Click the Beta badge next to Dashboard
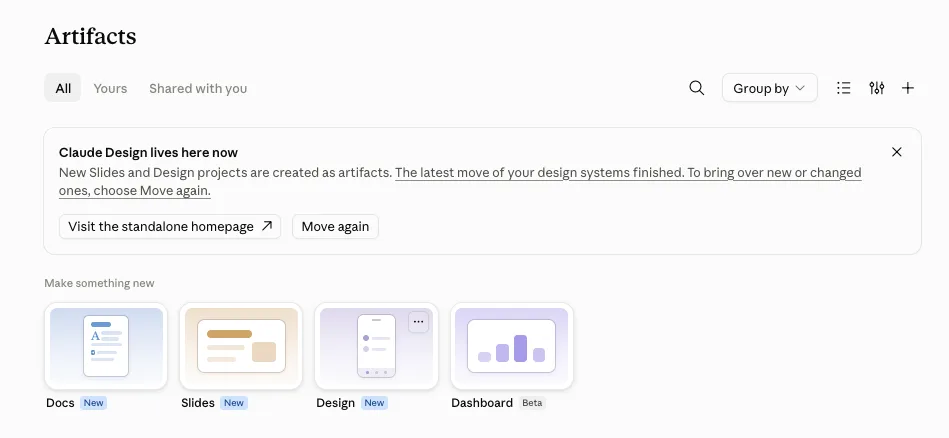949x438 pixels. coord(532,403)
